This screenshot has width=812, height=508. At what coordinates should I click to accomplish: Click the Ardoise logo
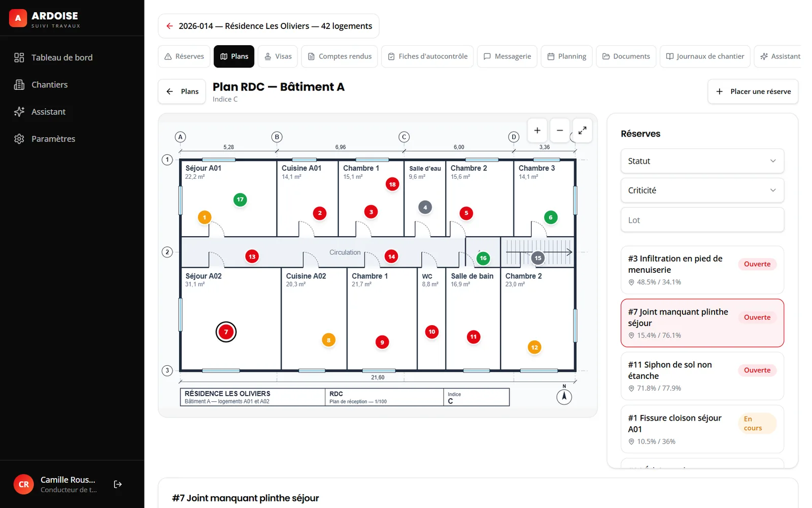tap(18, 18)
